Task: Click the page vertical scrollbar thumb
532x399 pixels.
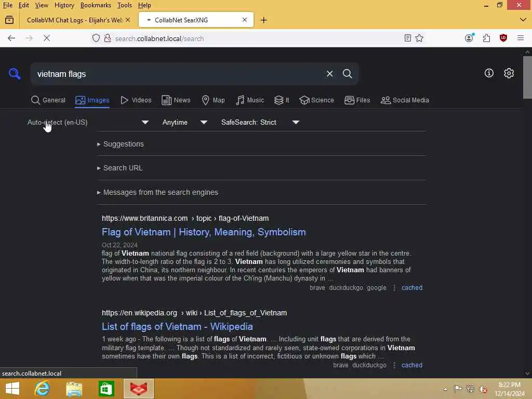Action: pyautogui.click(x=527, y=77)
